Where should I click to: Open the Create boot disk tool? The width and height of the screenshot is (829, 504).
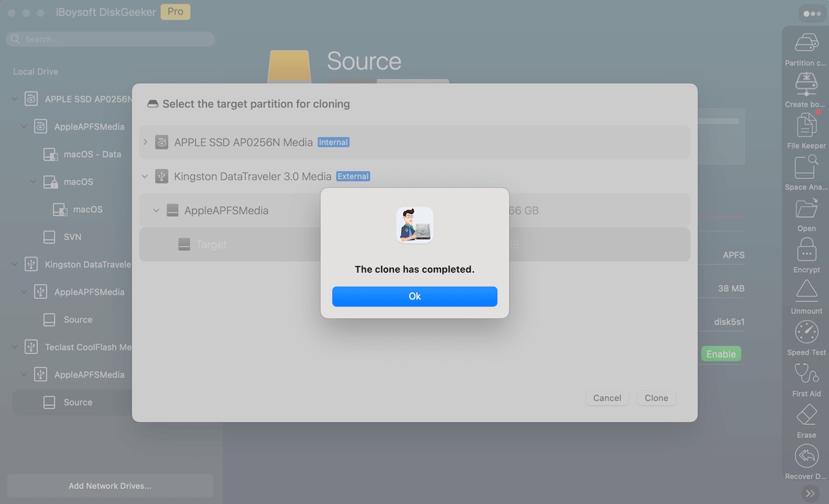[x=806, y=84]
